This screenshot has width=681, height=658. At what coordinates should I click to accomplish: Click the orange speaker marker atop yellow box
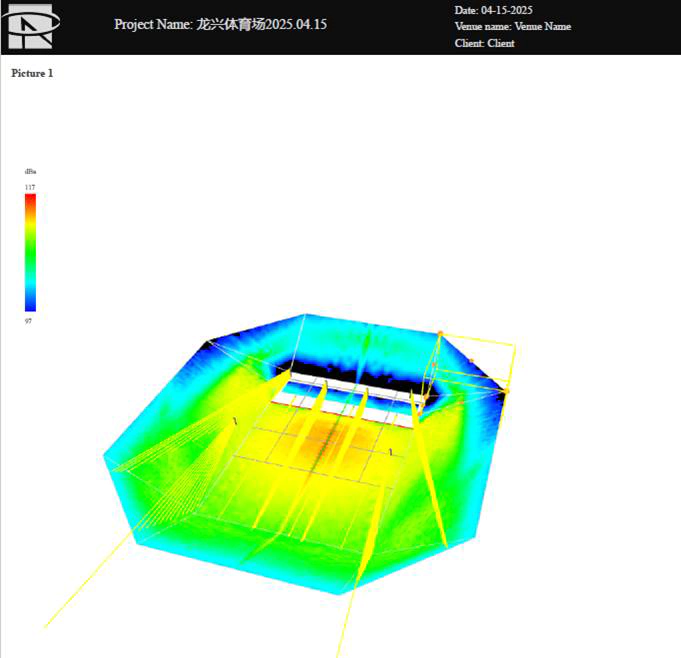(x=440, y=333)
